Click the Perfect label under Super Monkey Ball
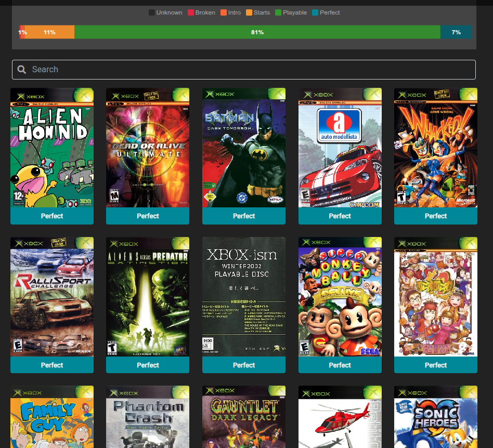Image resolution: width=493 pixels, height=448 pixels. tap(340, 365)
